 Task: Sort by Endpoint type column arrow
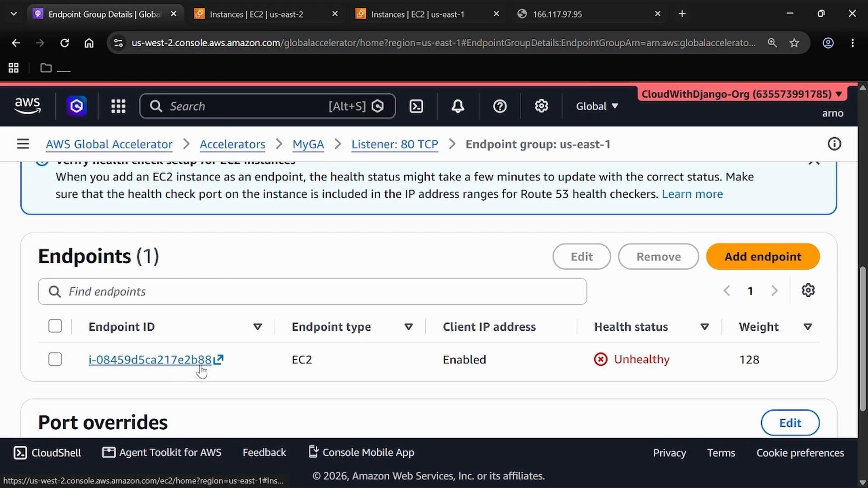[x=409, y=327]
